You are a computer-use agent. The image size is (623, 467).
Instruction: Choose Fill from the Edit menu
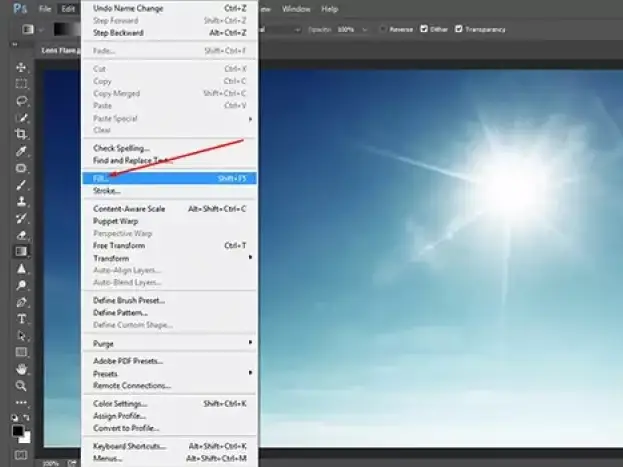170,178
